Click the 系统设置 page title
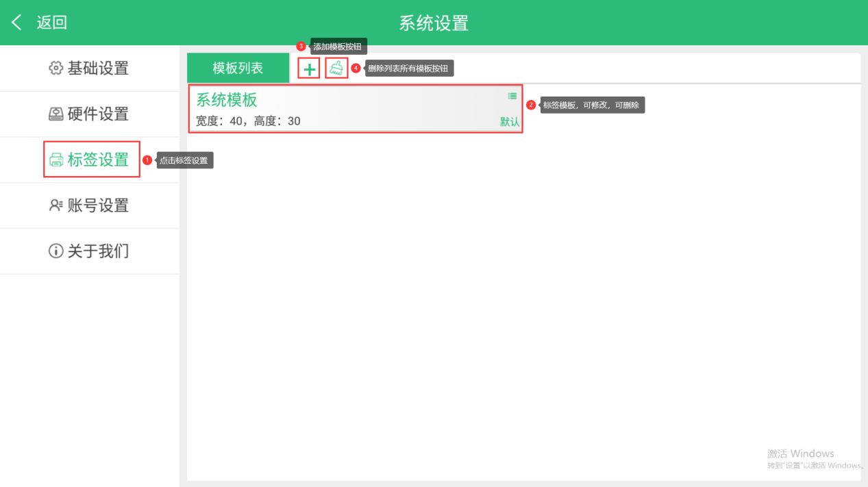868x487 pixels. pos(434,23)
